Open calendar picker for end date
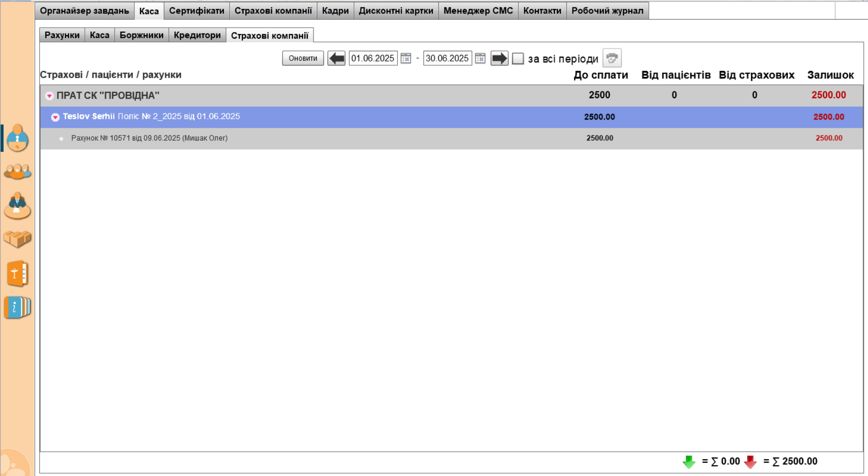Viewport: 868px width, 476px height. 480,58
